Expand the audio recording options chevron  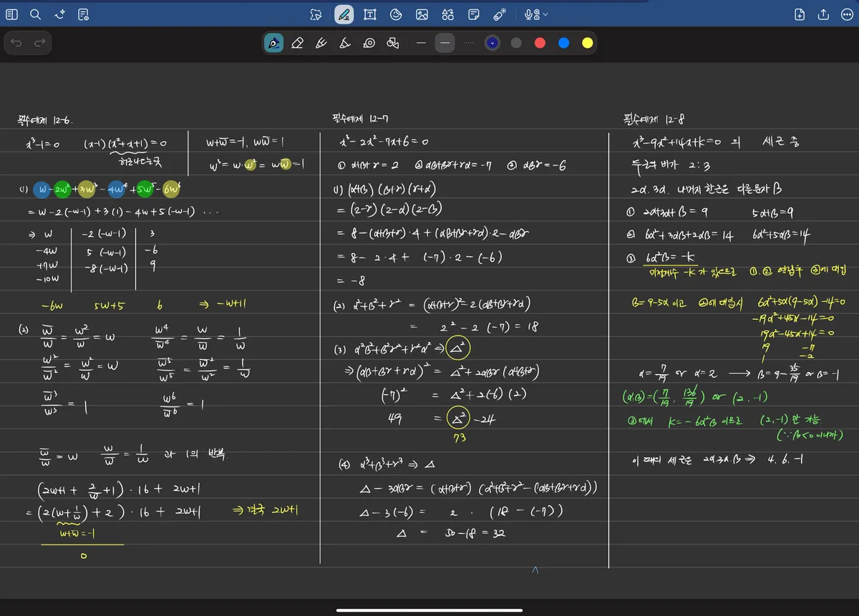pyautogui.click(x=546, y=14)
